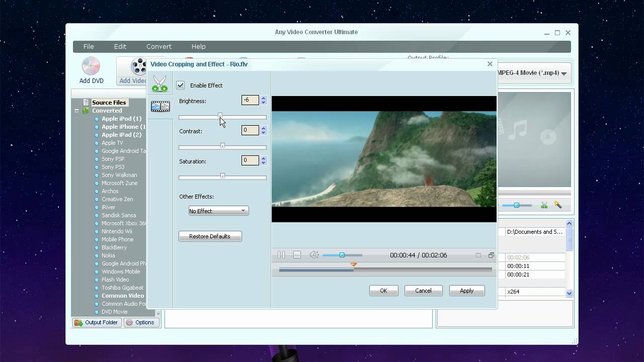Open the film strip video effect tab
This screenshot has width=644, height=362.
pyautogui.click(x=160, y=106)
